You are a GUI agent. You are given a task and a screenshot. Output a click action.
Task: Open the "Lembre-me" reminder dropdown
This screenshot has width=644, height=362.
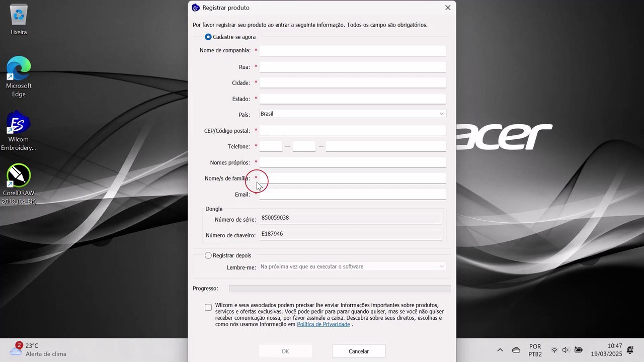click(x=352, y=266)
